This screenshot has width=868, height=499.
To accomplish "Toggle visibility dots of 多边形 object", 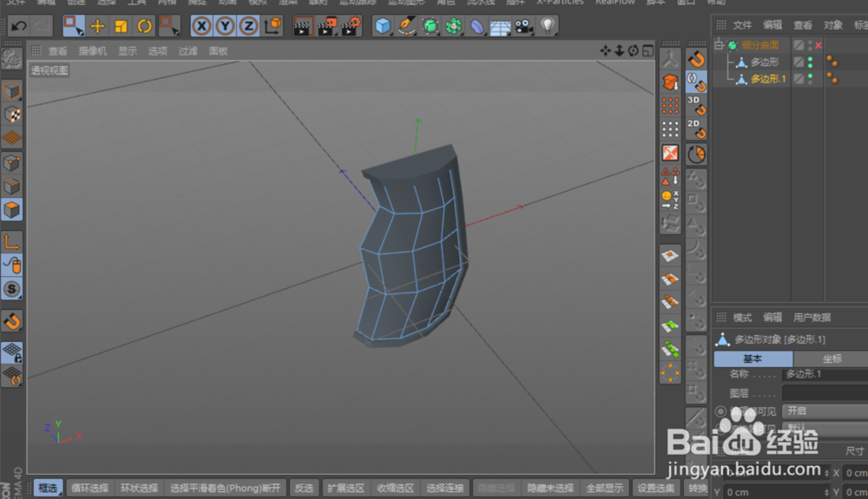I will (810, 62).
